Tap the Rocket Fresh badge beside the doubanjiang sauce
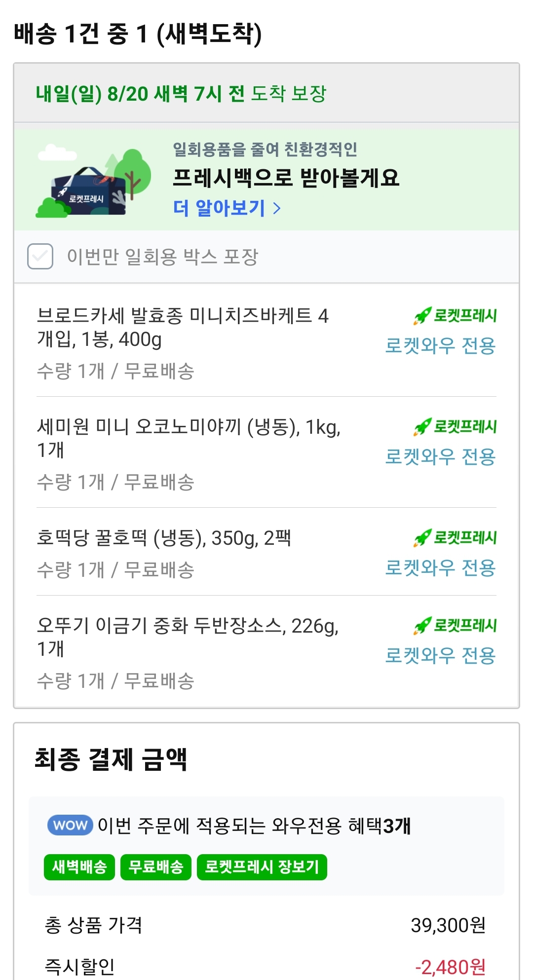Image resolution: width=533 pixels, height=980 pixels. [455, 625]
